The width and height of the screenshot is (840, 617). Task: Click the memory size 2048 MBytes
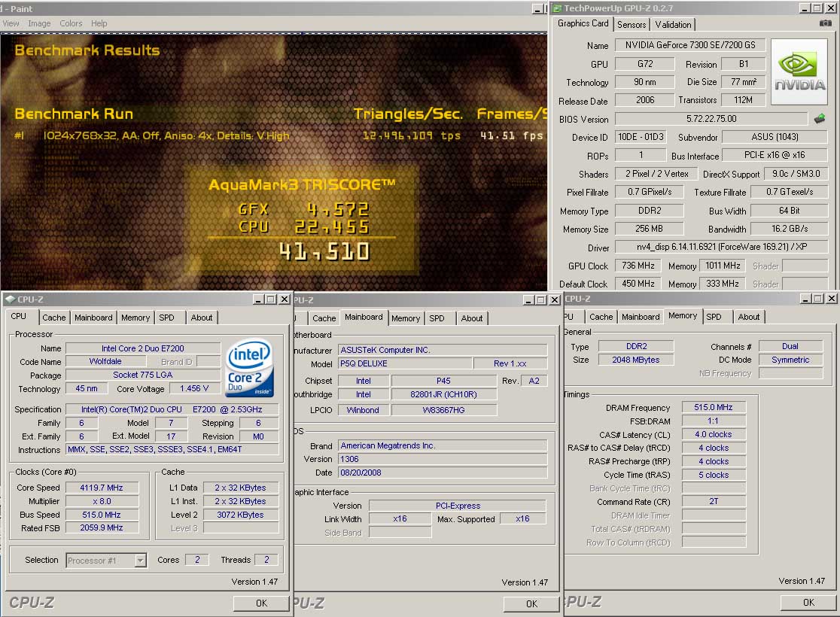(635, 360)
